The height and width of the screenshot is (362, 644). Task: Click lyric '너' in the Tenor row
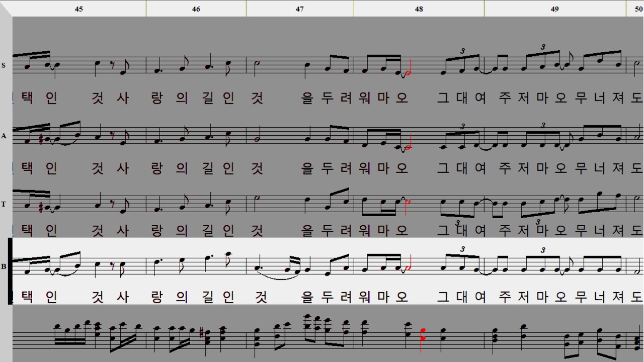point(600,230)
